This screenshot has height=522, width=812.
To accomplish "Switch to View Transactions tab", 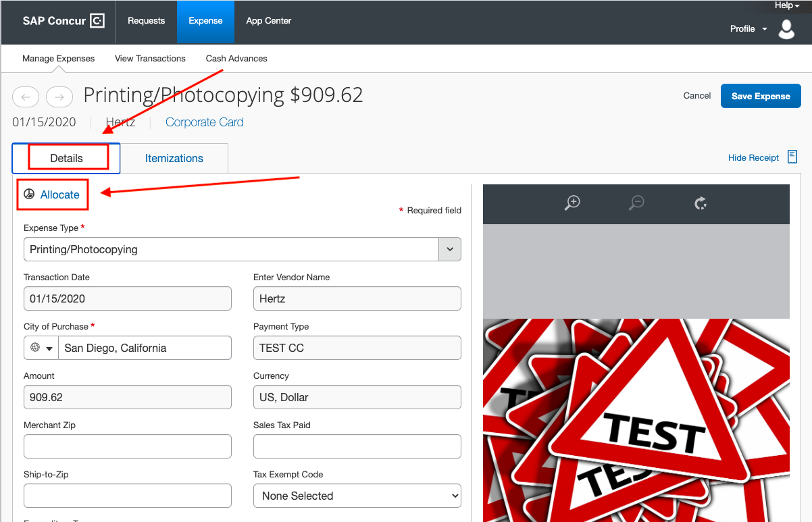I will coord(150,59).
